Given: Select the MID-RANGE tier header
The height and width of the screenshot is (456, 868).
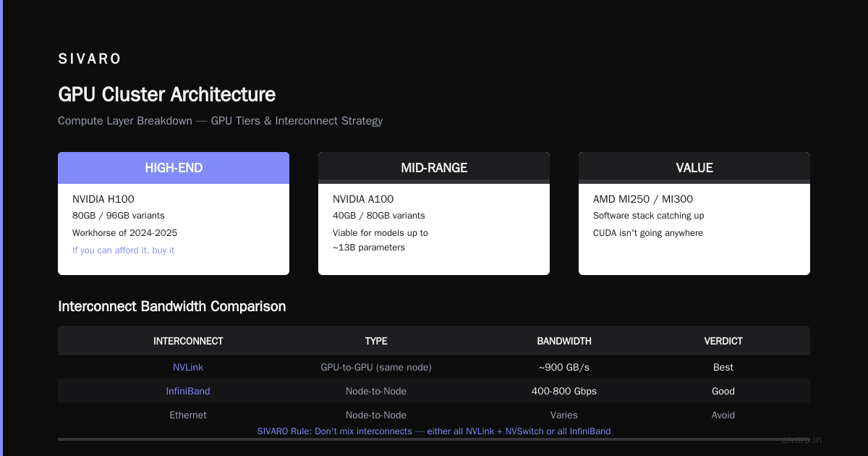Looking at the screenshot, I should point(434,168).
